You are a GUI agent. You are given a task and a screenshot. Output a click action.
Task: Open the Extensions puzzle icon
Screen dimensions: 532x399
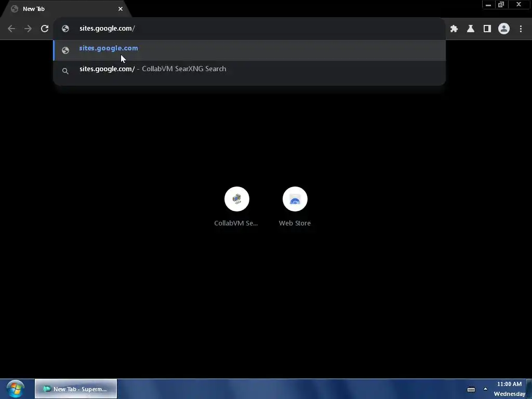(454, 29)
